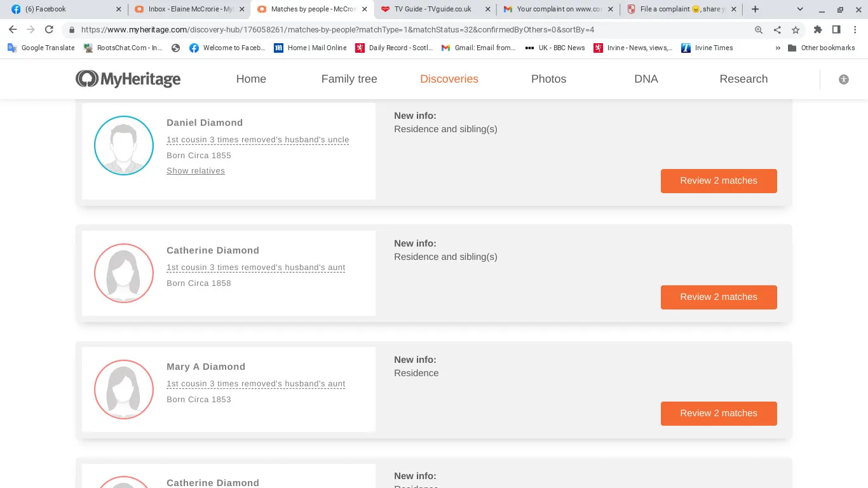Click the MyHeritage logo
This screenshot has width=868, height=488.
128,79
